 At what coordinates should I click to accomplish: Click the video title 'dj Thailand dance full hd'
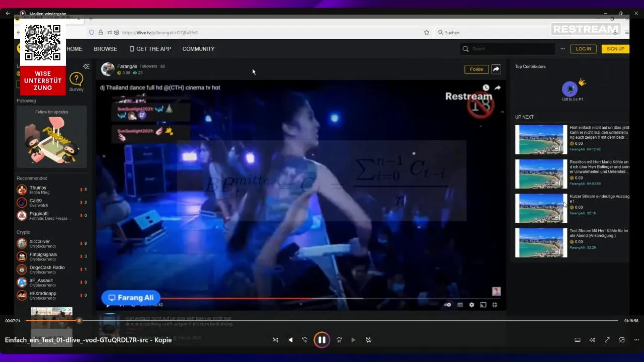point(160,87)
